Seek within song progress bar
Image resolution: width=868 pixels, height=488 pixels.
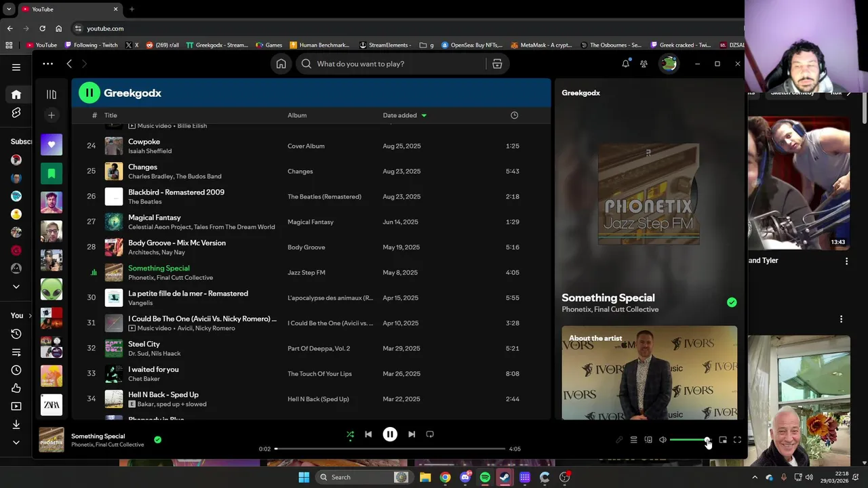tap(390, 449)
